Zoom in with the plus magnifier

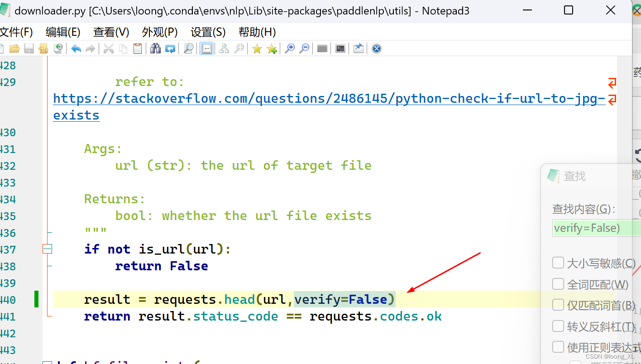[x=290, y=48]
